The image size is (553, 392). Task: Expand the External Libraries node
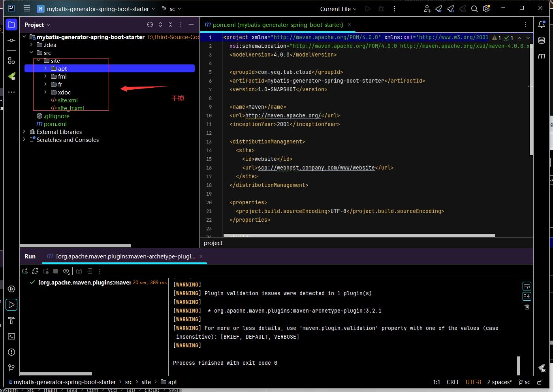(24, 132)
